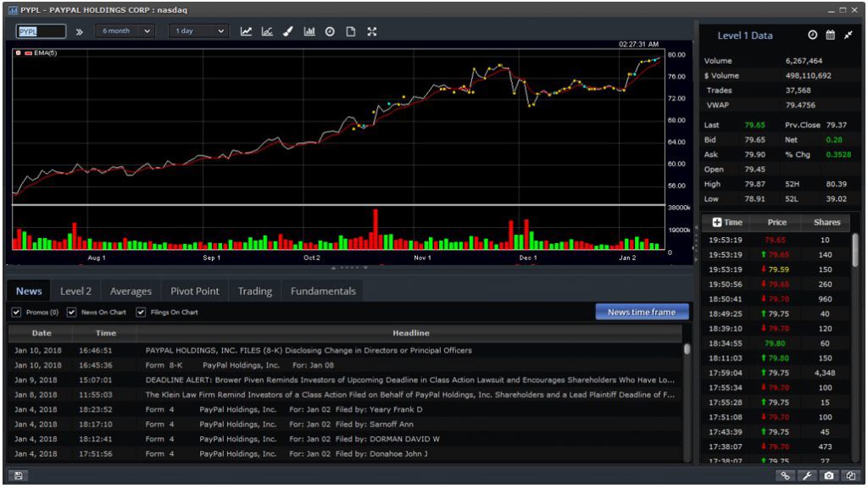This screenshot has height=488, width=868.
Task: Select the 18:50:41 trade of 960 shares
Action: pos(777,299)
